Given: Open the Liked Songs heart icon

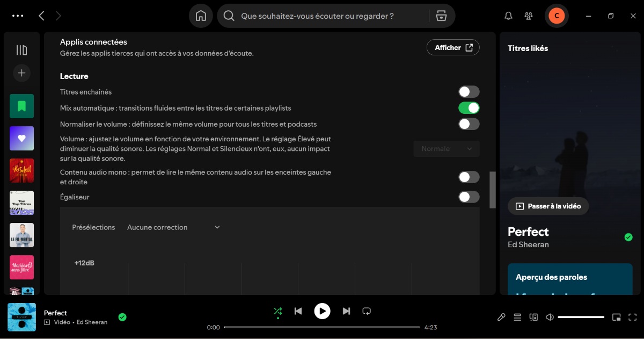Looking at the screenshot, I should coord(21,138).
